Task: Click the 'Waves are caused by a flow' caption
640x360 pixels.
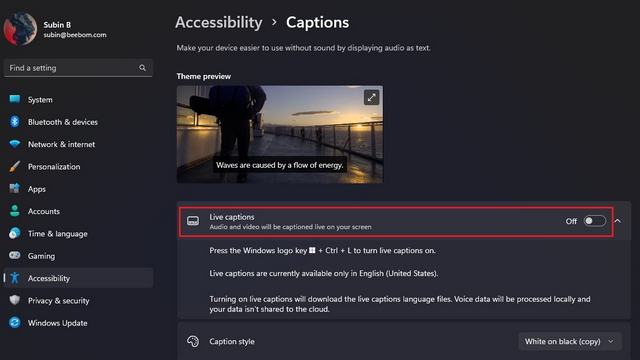Action: point(280,165)
